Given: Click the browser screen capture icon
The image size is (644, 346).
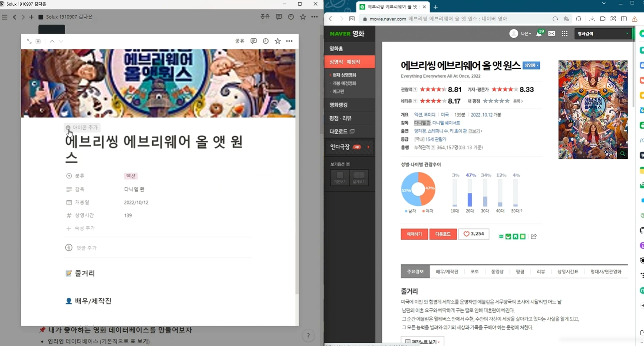Looking at the screenshot, I should 613,19.
